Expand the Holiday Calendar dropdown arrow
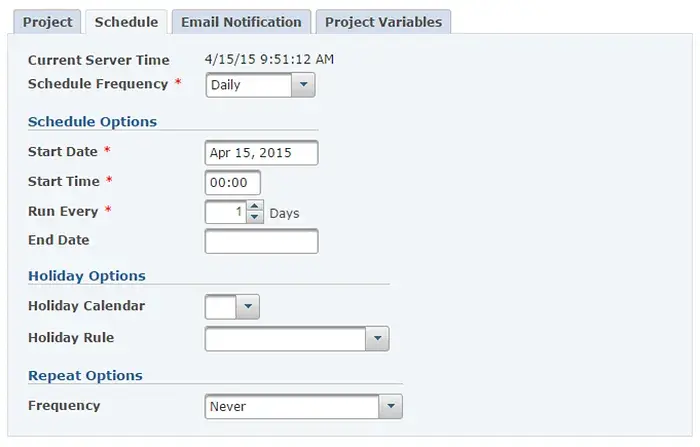 point(248,306)
